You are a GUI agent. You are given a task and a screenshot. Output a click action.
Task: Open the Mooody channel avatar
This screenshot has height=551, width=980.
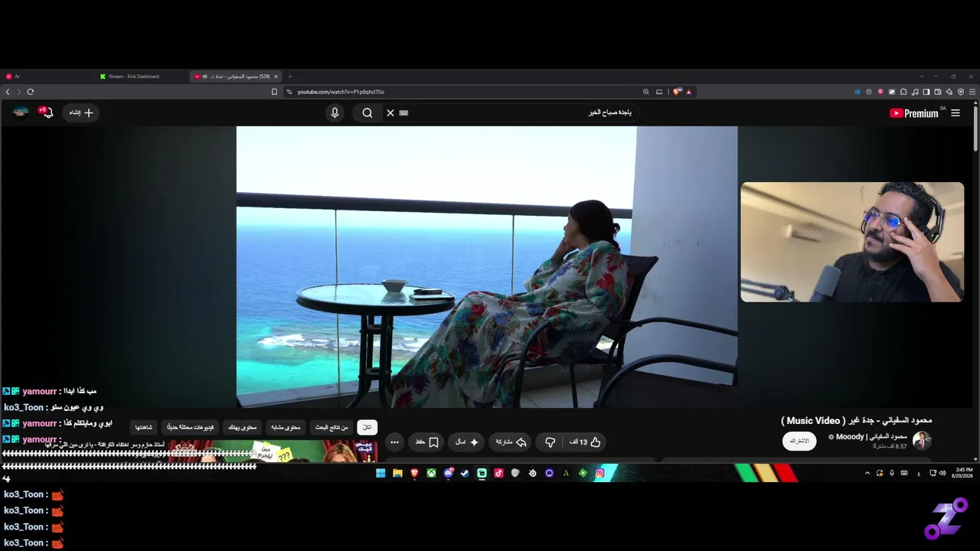click(922, 441)
